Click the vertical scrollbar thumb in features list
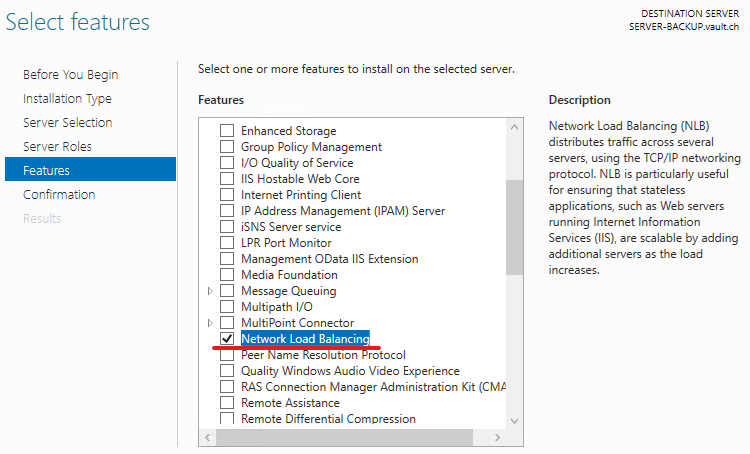This screenshot has height=454, width=750. (514, 226)
